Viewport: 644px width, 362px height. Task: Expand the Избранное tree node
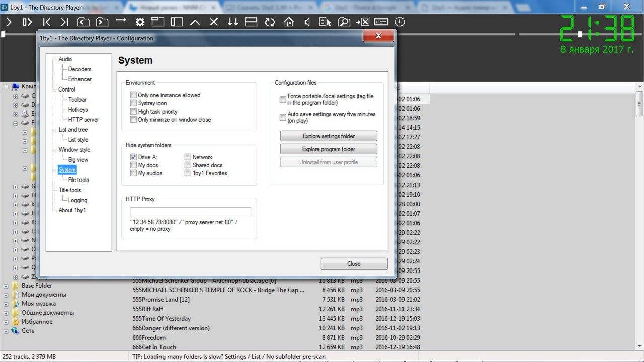(x=6, y=322)
